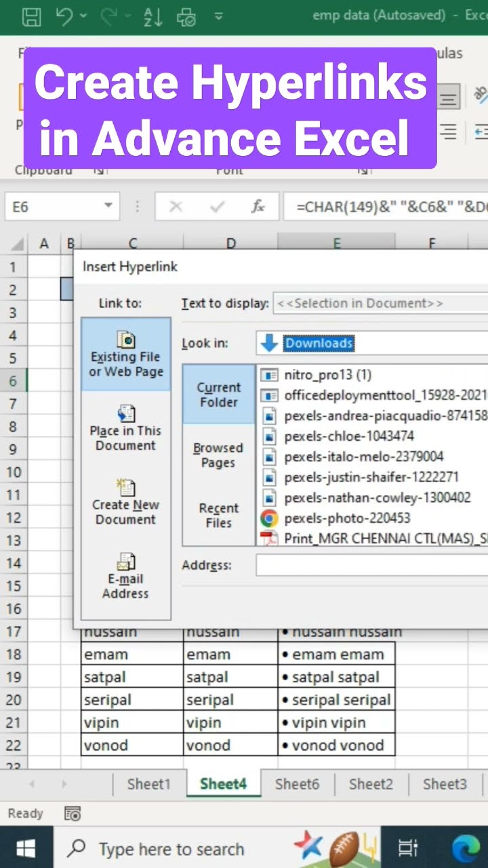Select row header 21
Image resolution: width=488 pixels, height=868 pixels.
(x=14, y=723)
